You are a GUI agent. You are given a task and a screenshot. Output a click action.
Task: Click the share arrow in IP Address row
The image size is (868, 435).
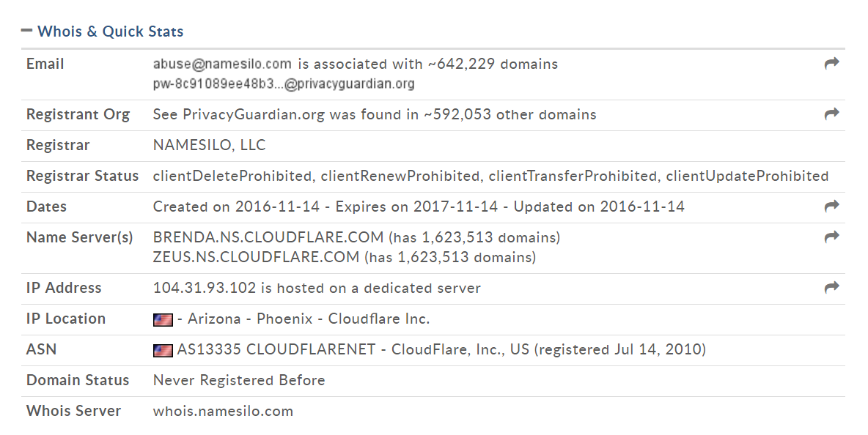(831, 287)
